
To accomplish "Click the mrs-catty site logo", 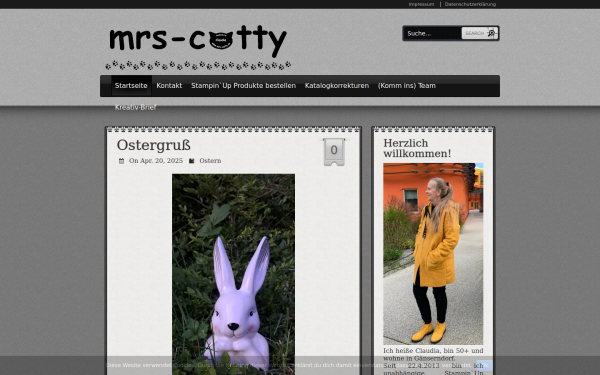I will pyautogui.click(x=198, y=47).
